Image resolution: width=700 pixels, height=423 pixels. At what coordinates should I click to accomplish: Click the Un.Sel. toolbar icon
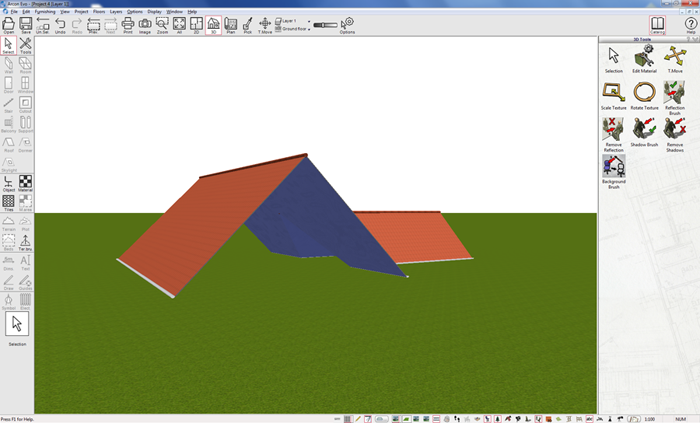(x=43, y=25)
